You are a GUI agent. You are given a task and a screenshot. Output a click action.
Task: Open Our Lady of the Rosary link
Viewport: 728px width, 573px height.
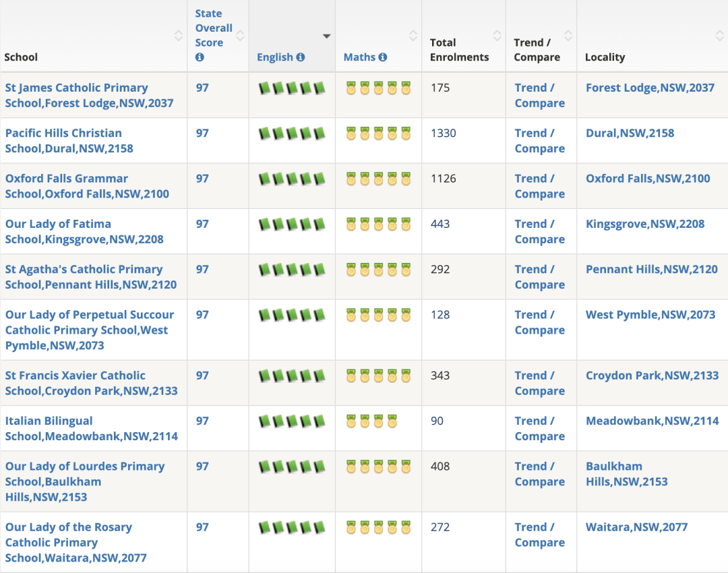tap(75, 543)
